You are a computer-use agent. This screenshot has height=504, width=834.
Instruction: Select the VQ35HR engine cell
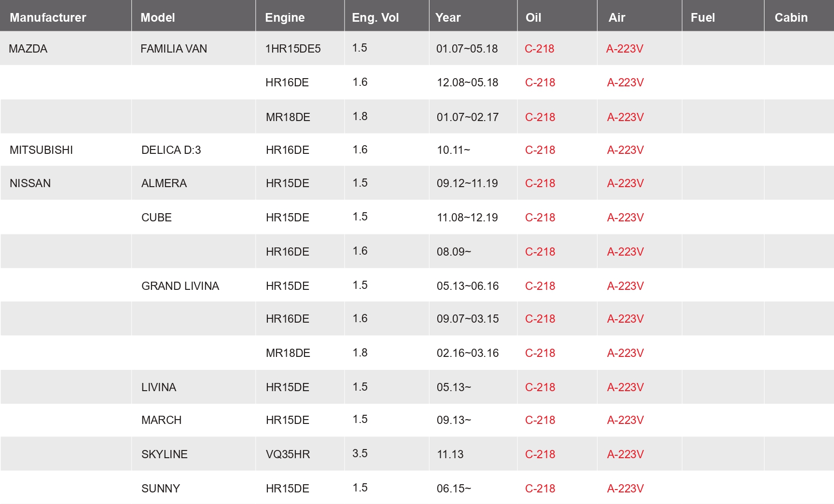click(x=288, y=454)
